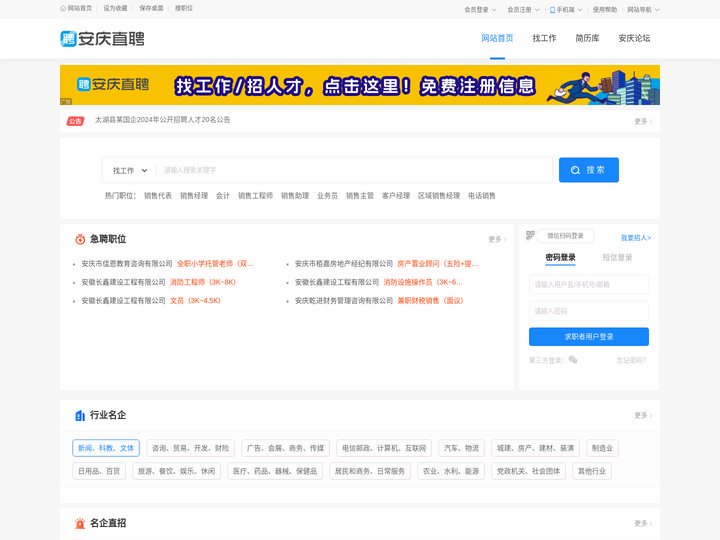Switch to the 密码登录 tab
The width and height of the screenshot is (720, 540).
pos(560,258)
